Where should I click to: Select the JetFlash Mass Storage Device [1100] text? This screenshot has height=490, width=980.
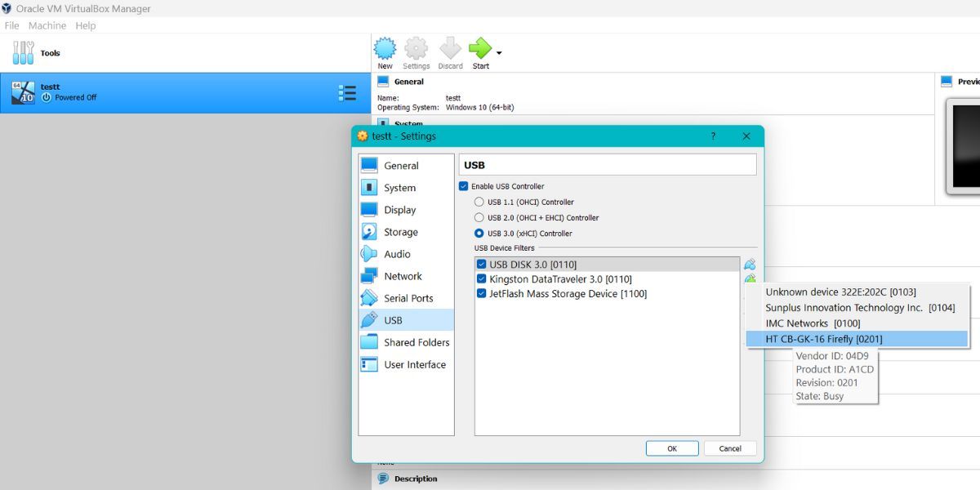(568, 294)
